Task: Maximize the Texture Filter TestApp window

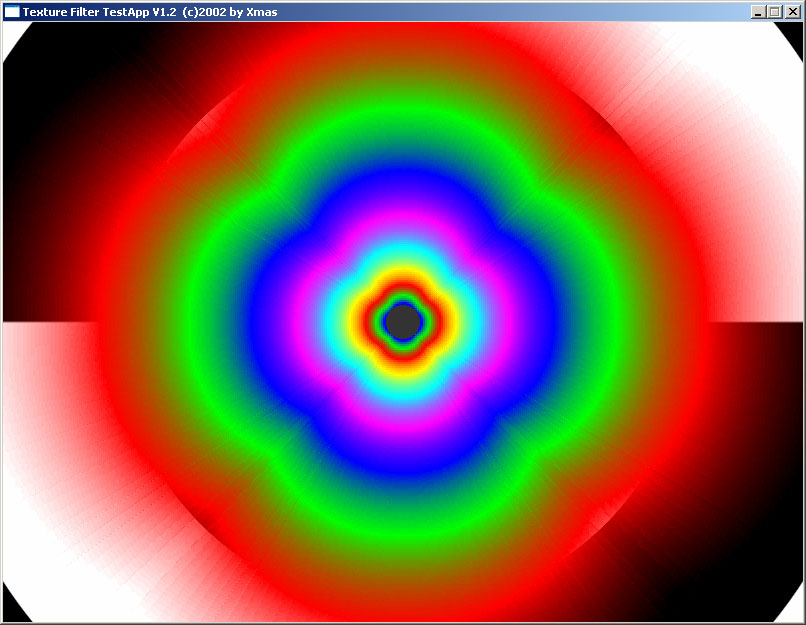Action: (775, 12)
